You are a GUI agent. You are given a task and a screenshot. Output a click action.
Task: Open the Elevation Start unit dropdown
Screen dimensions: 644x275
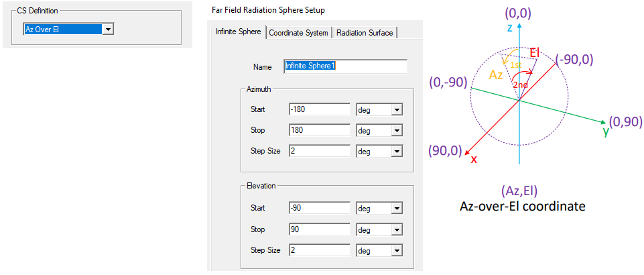click(397, 209)
